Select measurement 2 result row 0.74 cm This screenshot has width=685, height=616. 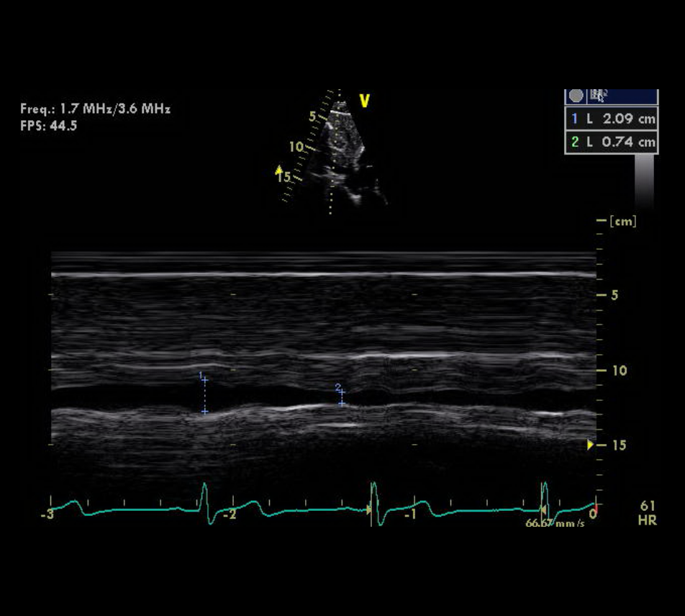[x=611, y=142]
